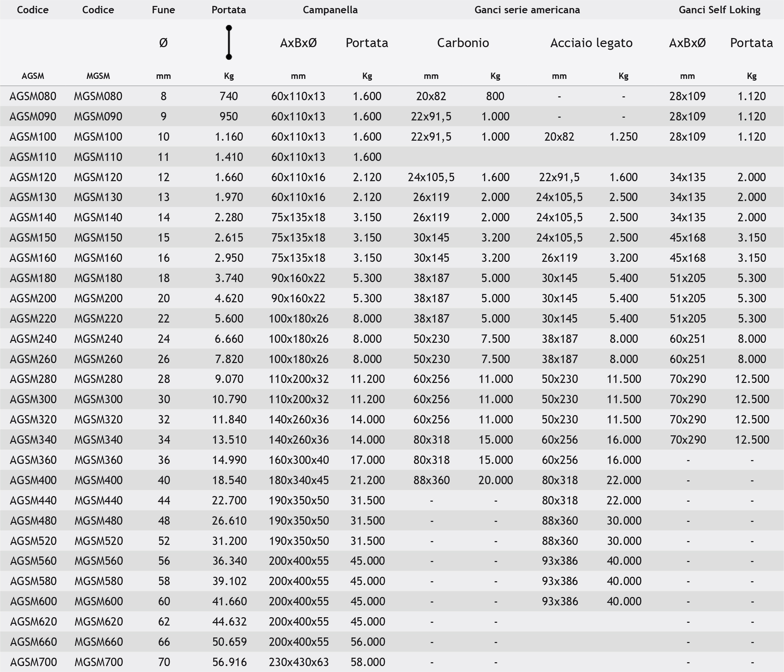Click the Fune diameter Ø symbol
Screen dimensions: 784x672
tap(163, 43)
